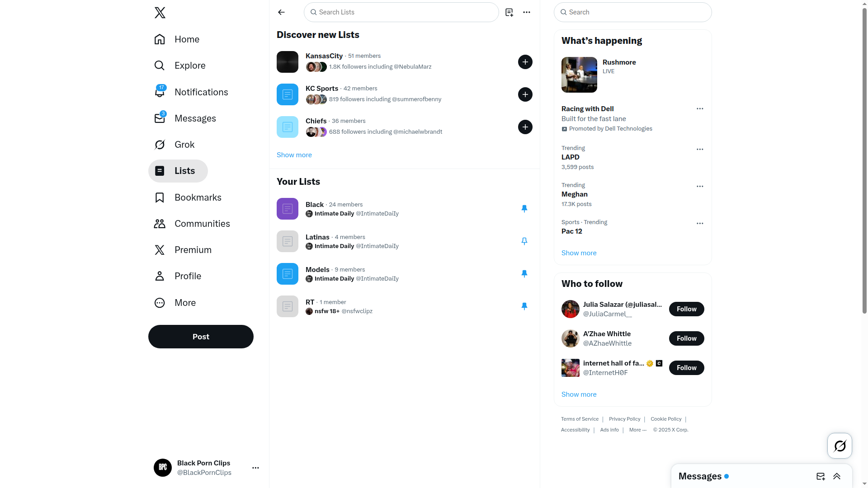Pin the Latinas list
Image resolution: width=868 pixels, height=488 pixels.
[x=524, y=241]
